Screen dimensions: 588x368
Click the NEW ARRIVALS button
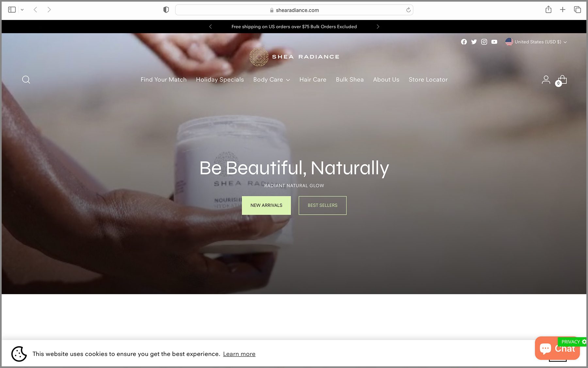pos(266,205)
